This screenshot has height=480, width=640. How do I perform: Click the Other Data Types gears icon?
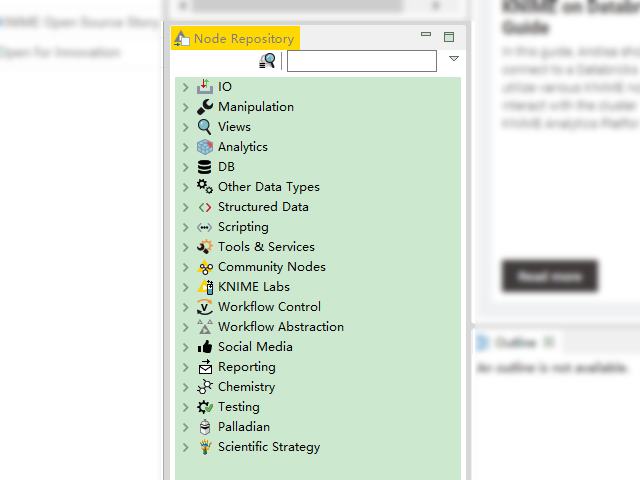(x=205, y=187)
